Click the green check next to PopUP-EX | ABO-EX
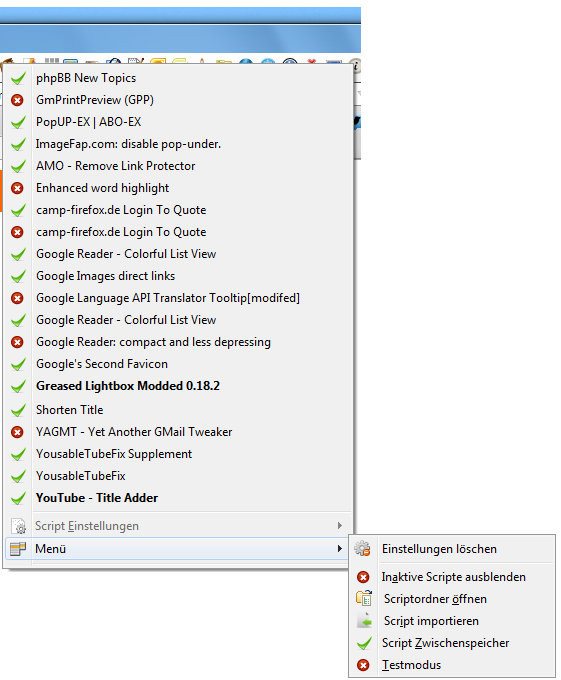 [18, 122]
